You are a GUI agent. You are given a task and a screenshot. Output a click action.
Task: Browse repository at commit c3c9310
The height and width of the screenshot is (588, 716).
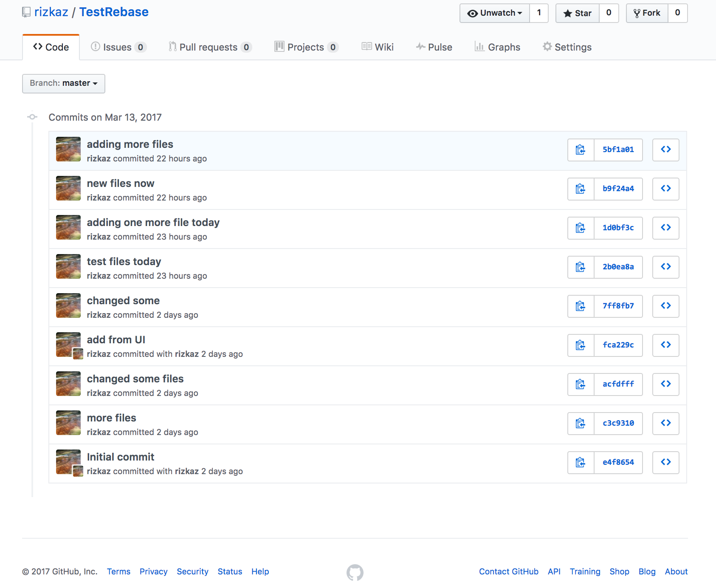click(665, 424)
